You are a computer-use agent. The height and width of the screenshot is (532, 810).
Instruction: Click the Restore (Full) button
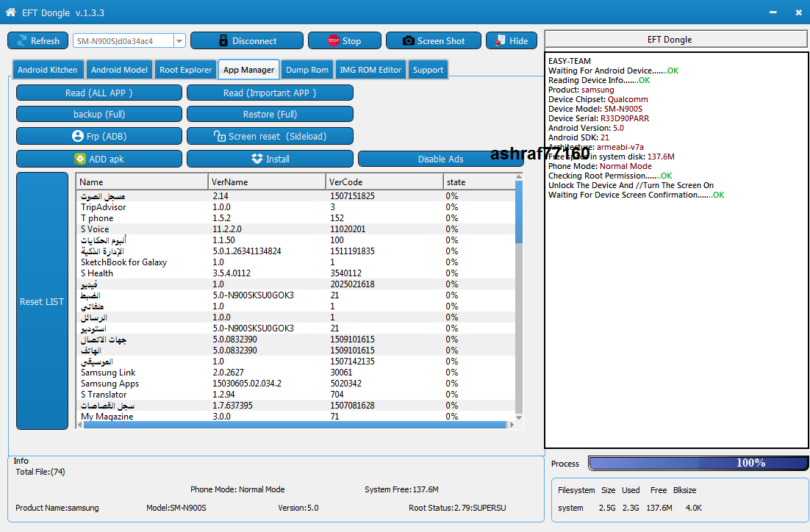(270, 114)
